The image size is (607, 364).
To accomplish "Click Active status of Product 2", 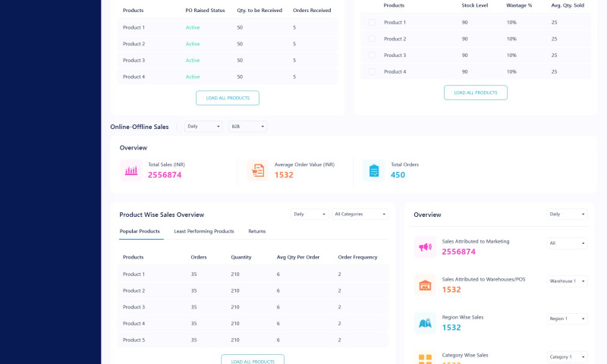I will click(x=193, y=44).
